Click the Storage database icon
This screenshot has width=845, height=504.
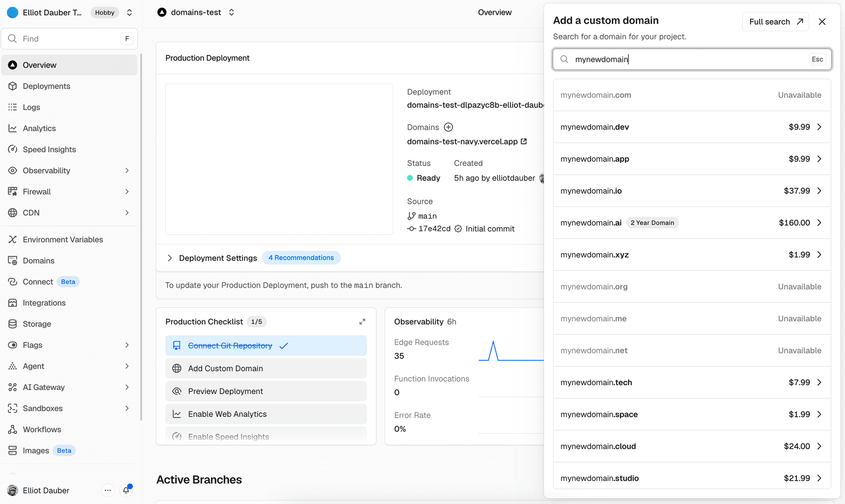click(13, 324)
